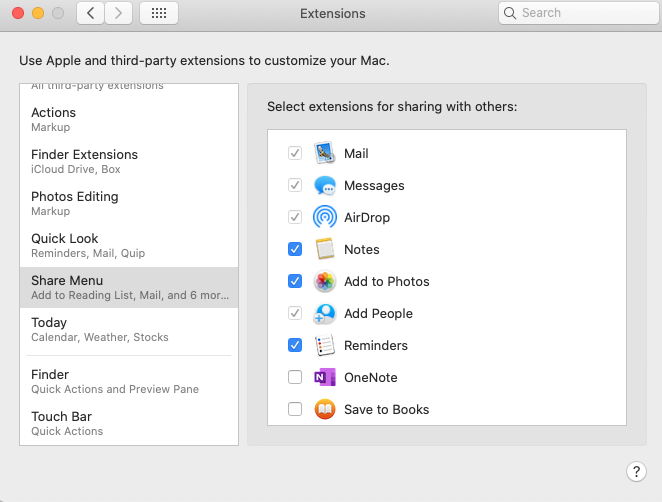This screenshot has height=502, width=662.
Task: Click the orange Save to Books icon
Action: point(324,409)
